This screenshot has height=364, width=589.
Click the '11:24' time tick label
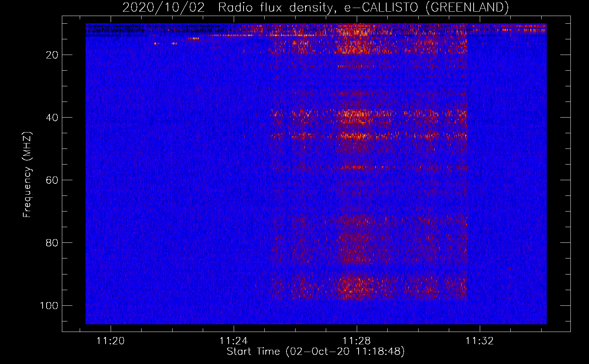click(233, 341)
